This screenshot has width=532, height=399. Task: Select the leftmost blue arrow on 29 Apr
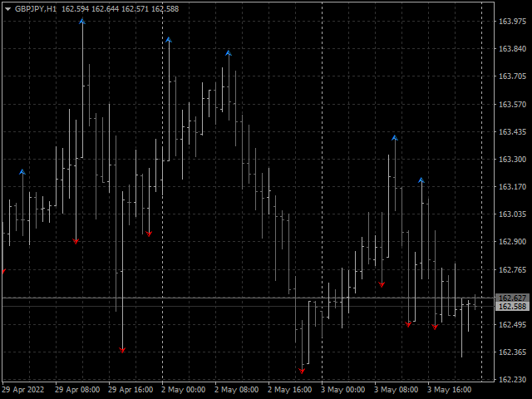click(x=22, y=172)
